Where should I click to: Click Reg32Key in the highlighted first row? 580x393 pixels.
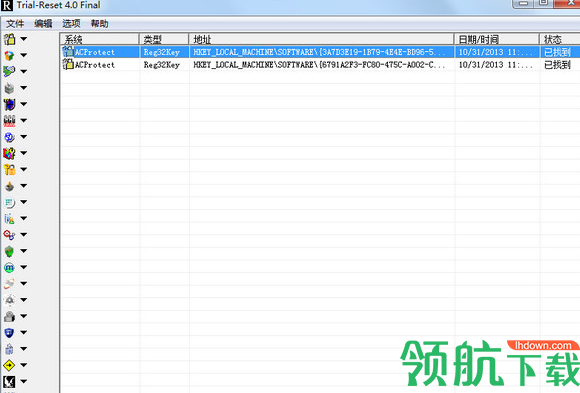click(162, 52)
